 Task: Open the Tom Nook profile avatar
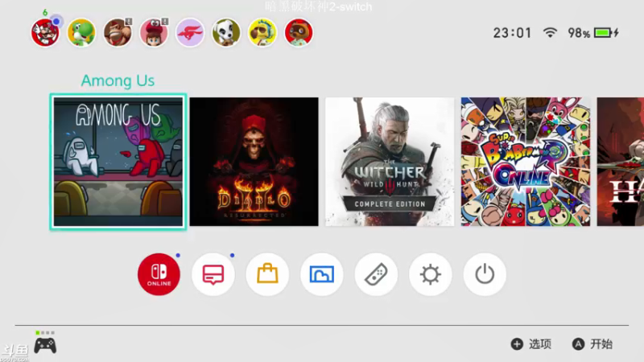click(299, 32)
